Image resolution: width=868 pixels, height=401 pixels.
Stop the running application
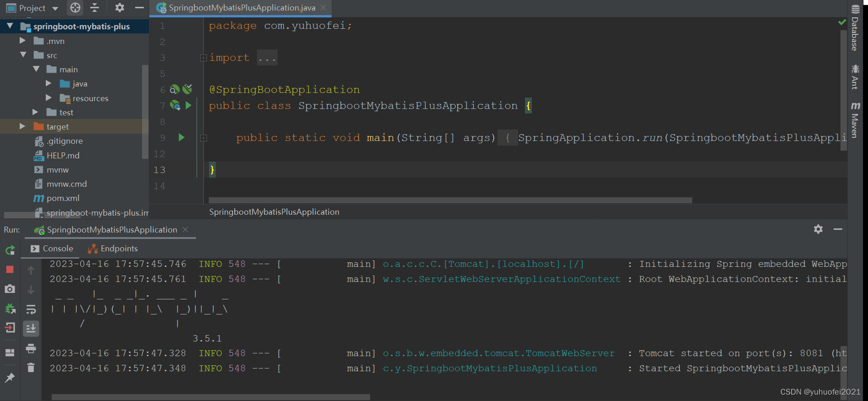coord(10,270)
